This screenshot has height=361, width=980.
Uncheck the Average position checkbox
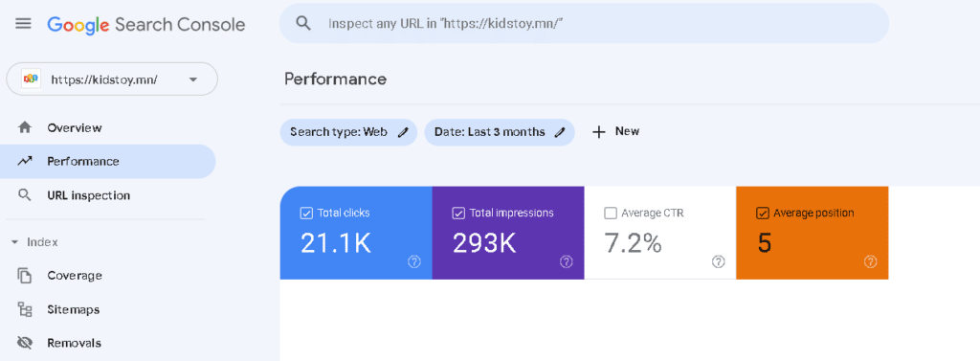[x=763, y=214]
